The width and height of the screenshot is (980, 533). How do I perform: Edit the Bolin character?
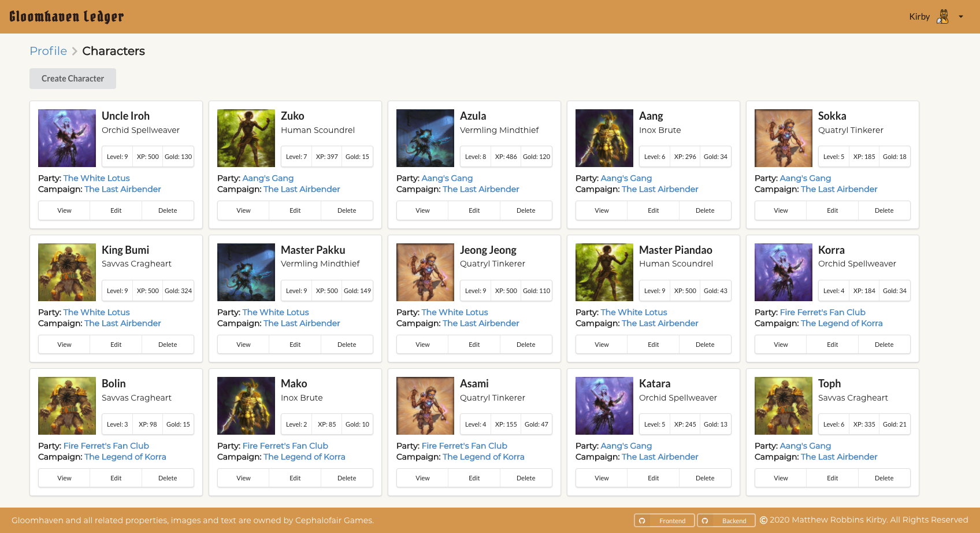116,478
